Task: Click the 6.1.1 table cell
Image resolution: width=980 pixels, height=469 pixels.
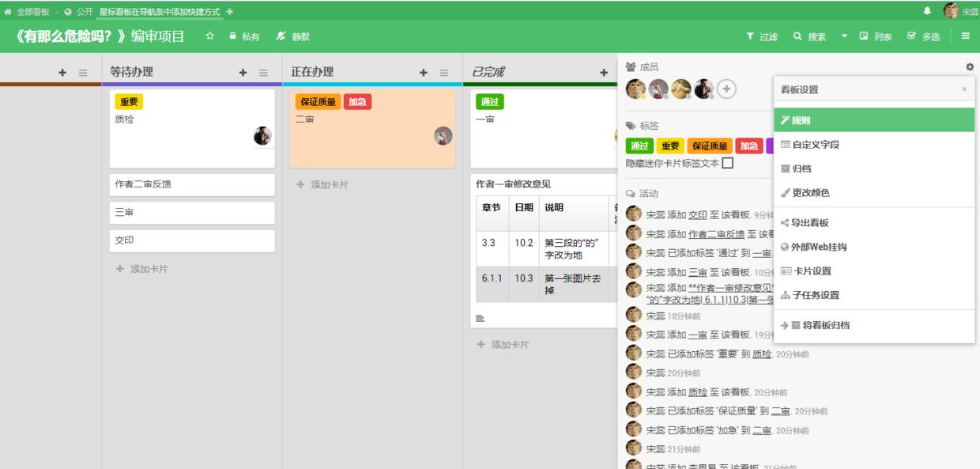Action: point(492,285)
